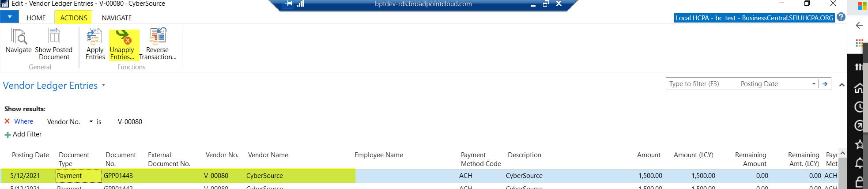Open the NAVIGATE ribbon tab

[x=117, y=18]
